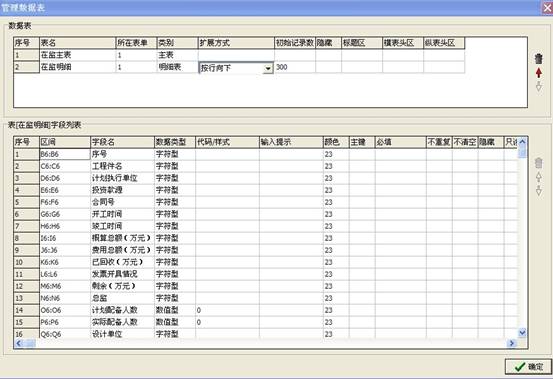Viewport: 553px width, 379px height.
Task: Click the 不清空 column header
Action: 465,142
